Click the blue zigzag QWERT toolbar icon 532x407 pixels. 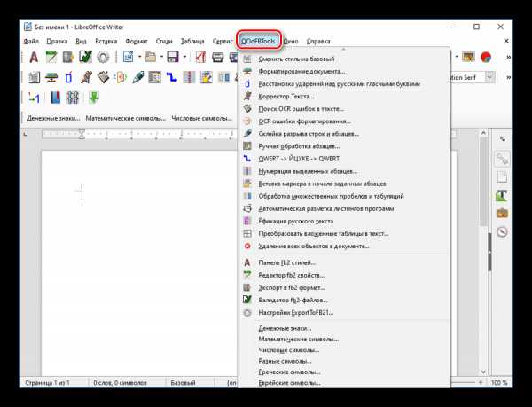(170, 78)
